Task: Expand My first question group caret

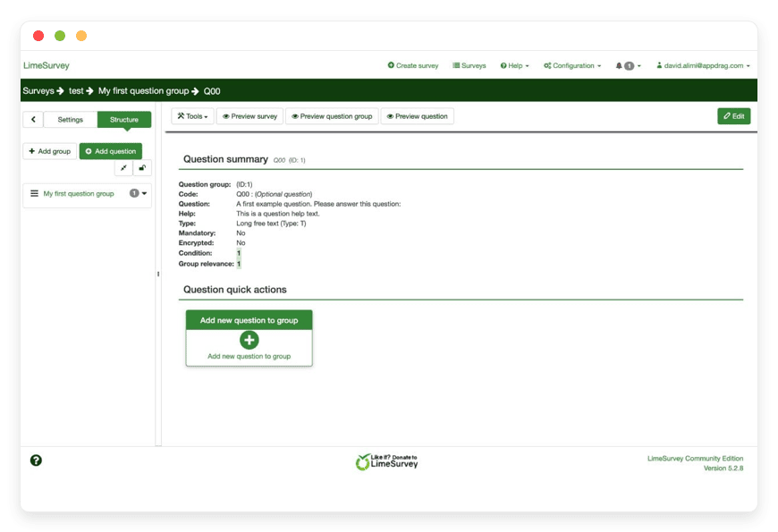Action: point(144,193)
